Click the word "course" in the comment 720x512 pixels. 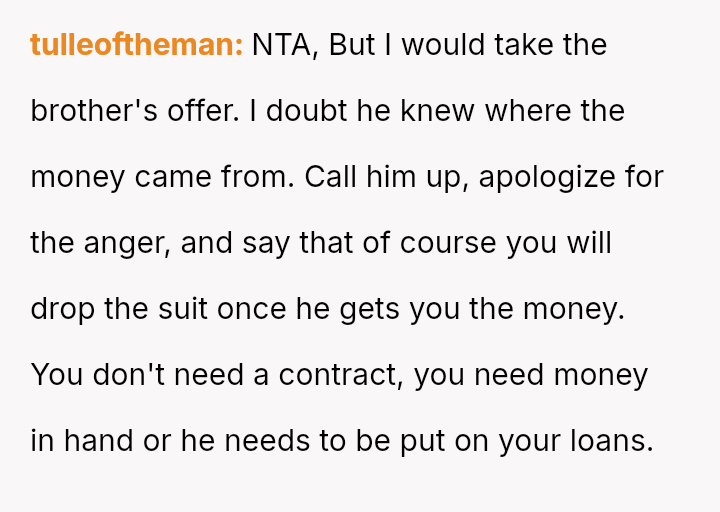[x=448, y=243]
